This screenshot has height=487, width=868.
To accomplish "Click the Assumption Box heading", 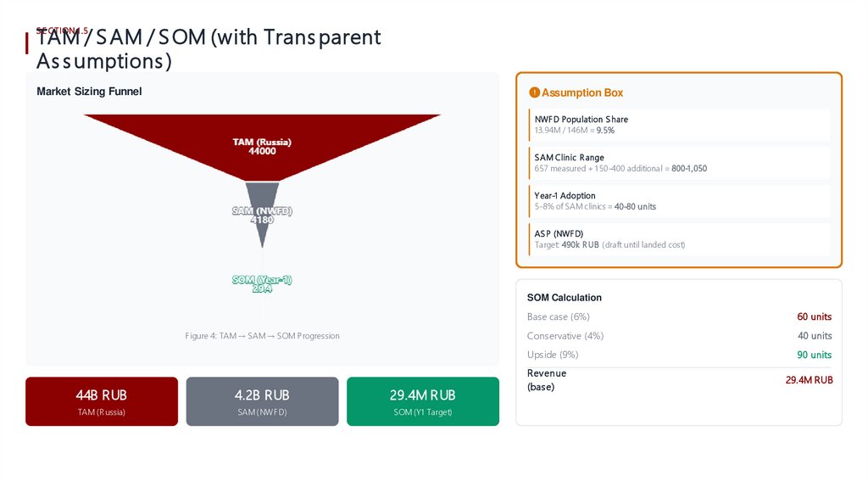I will pos(582,92).
